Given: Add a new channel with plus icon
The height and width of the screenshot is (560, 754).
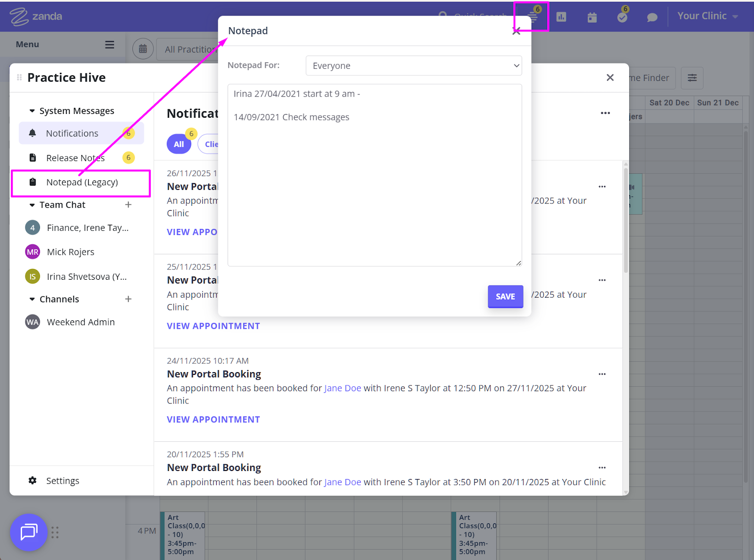Looking at the screenshot, I should 128,299.
